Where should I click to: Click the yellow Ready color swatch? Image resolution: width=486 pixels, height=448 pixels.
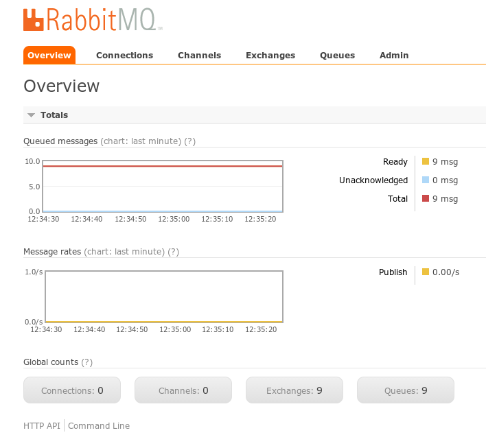pos(426,161)
